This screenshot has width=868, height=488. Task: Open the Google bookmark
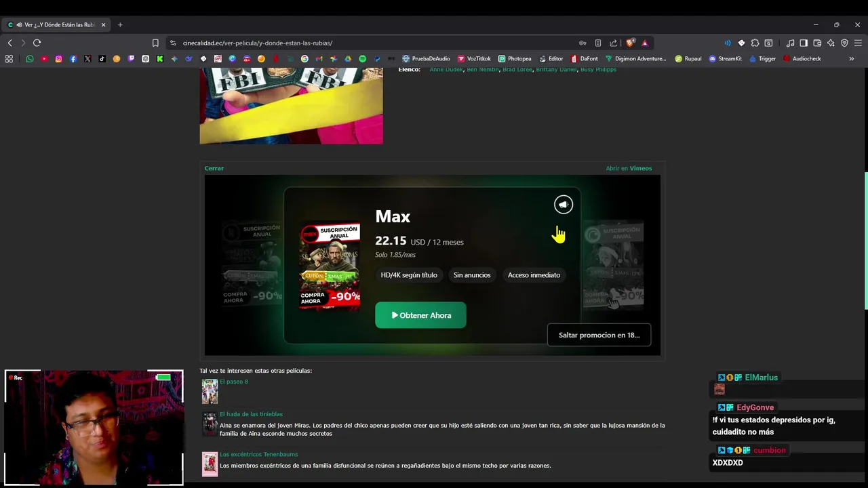pyautogui.click(x=304, y=59)
